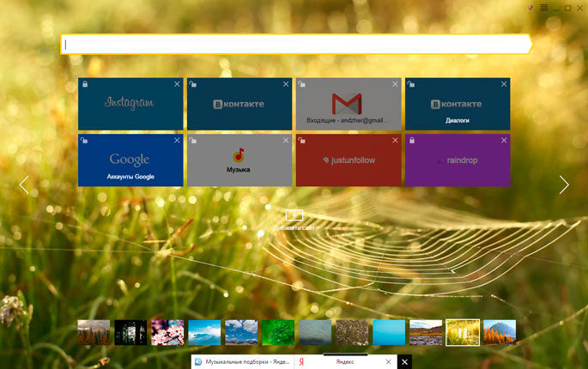Remove the Аккаунты Google tile with its X
This screenshot has width=588, height=369.
point(177,140)
